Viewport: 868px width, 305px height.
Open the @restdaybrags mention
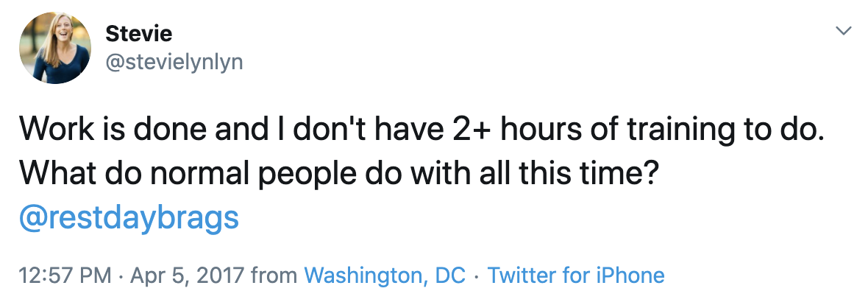128,218
